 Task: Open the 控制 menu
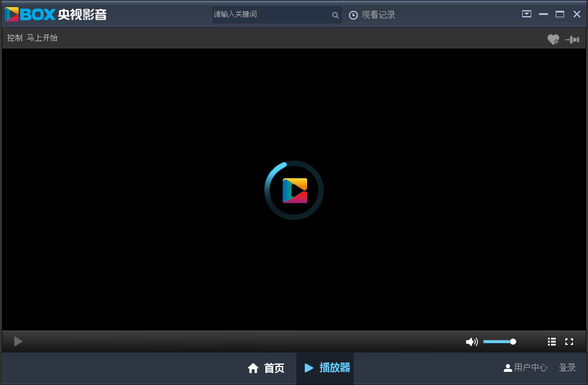coord(14,38)
